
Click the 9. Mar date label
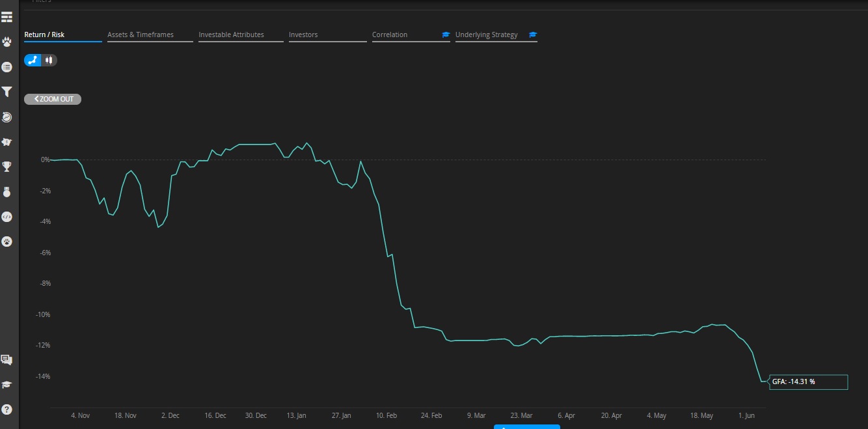click(476, 415)
